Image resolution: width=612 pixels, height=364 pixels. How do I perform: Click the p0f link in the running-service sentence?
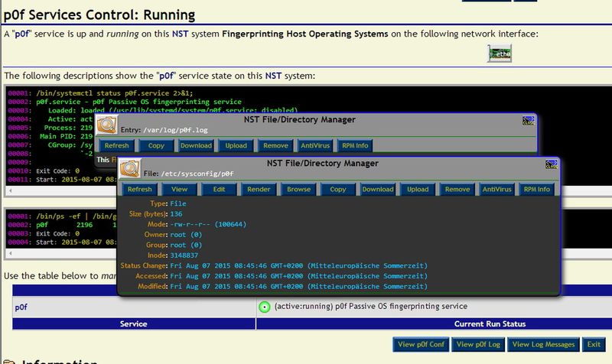click(23, 34)
